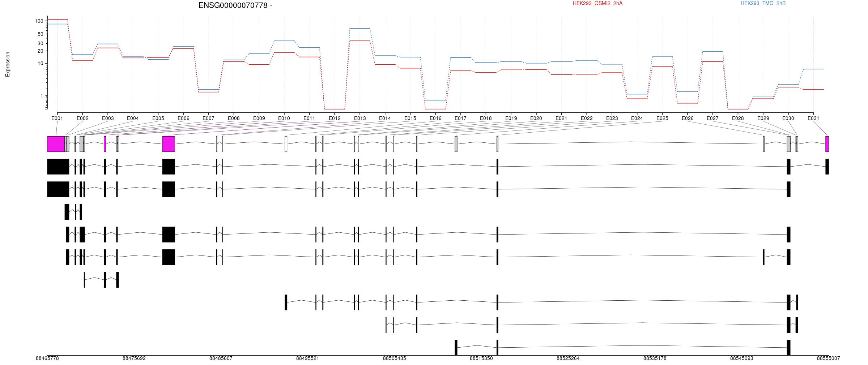Click genomic coordinate 88485607
The height and width of the screenshot is (365, 868).
coord(221,358)
